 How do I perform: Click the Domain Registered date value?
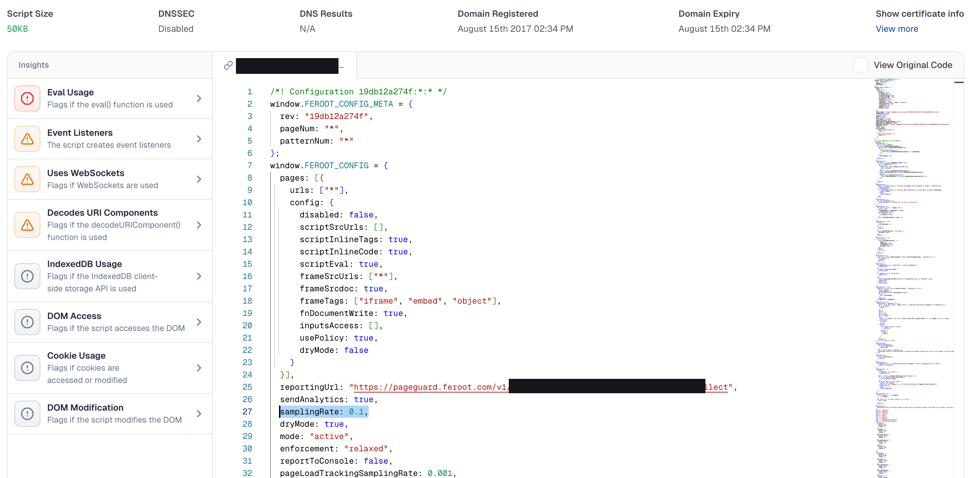pos(515,29)
